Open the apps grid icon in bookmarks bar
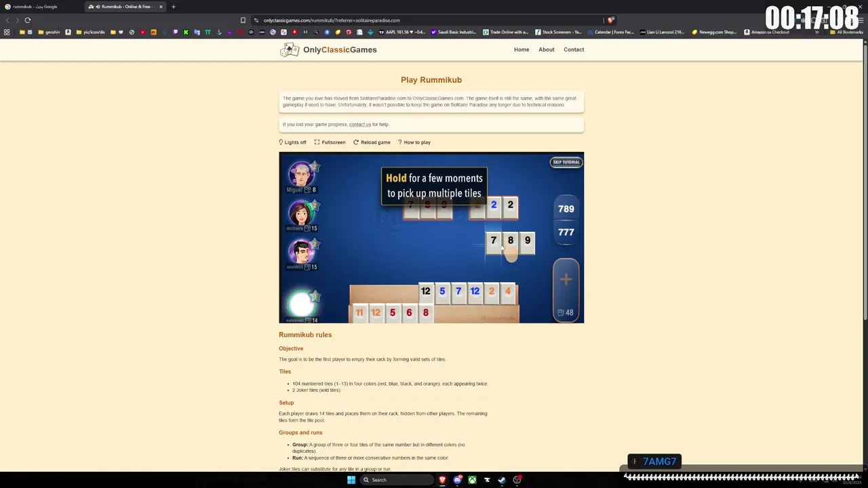The width and height of the screenshot is (868, 488). click(x=7, y=32)
